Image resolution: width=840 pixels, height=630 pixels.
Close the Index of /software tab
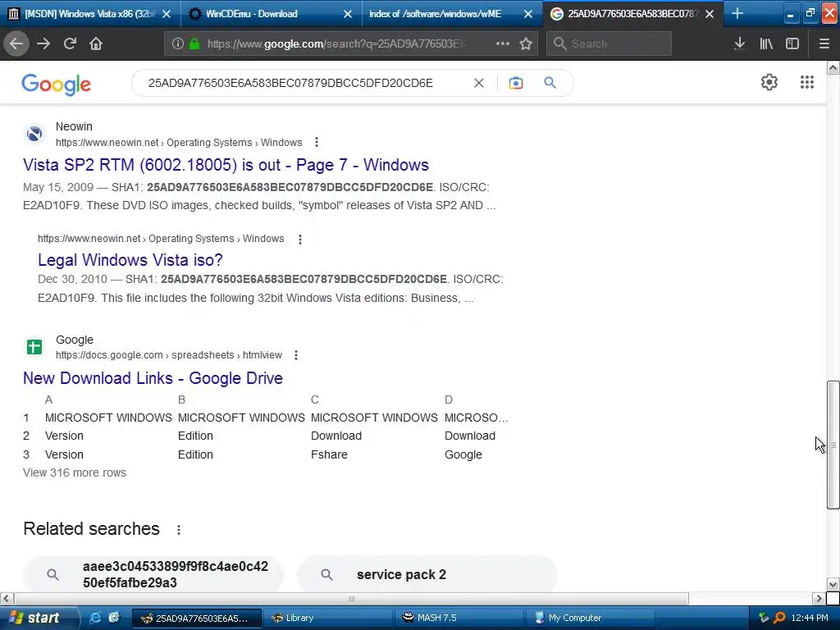(528, 14)
